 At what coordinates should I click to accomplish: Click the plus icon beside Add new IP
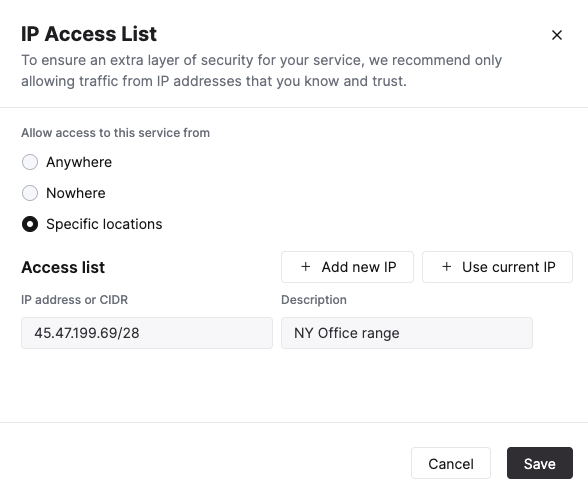(x=306, y=267)
